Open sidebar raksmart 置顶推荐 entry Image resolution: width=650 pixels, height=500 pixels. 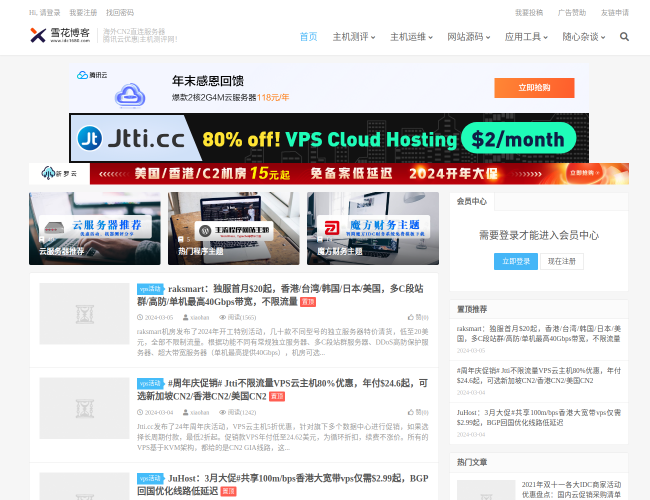pyautogui.click(x=538, y=334)
